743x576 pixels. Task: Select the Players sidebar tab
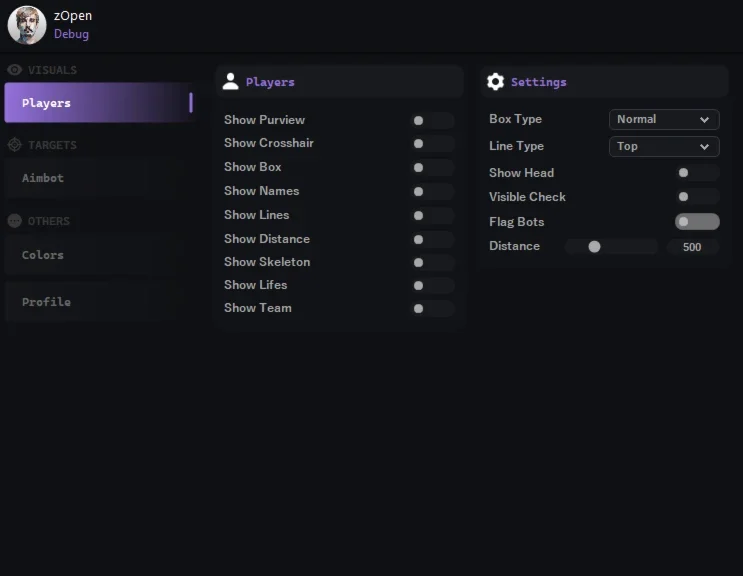99,103
